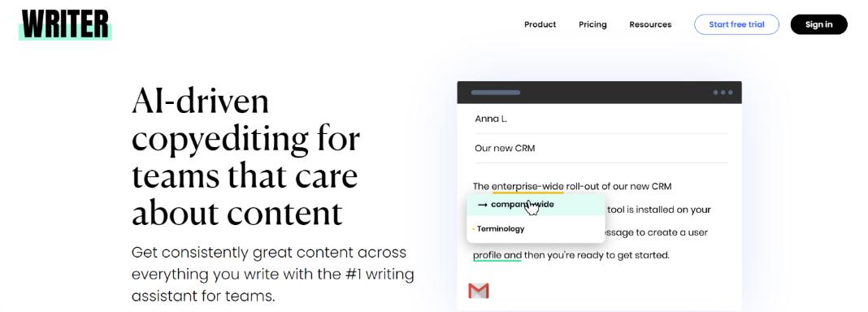
Task: Click the underlined enterprise-wide word
Action: [527, 186]
